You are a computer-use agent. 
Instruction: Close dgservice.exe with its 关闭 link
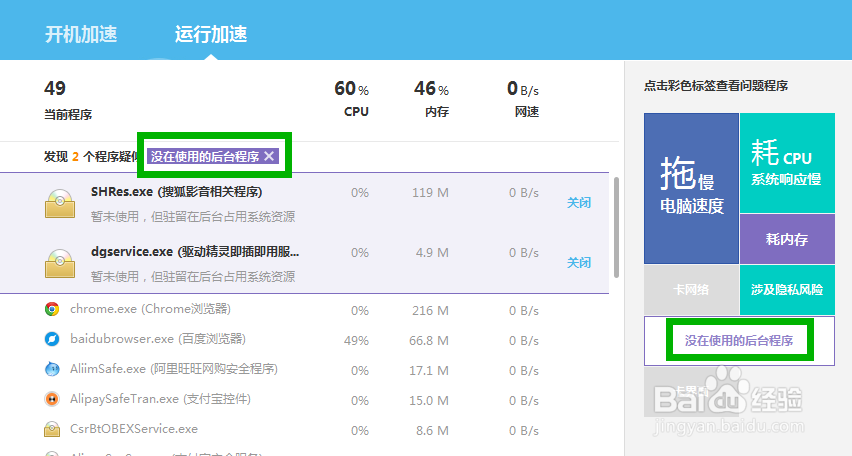(x=579, y=263)
